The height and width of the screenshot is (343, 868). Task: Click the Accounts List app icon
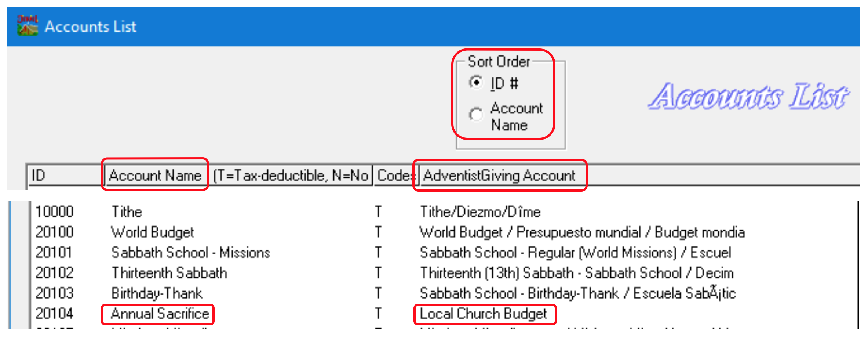pyautogui.click(x=28, y=26)
